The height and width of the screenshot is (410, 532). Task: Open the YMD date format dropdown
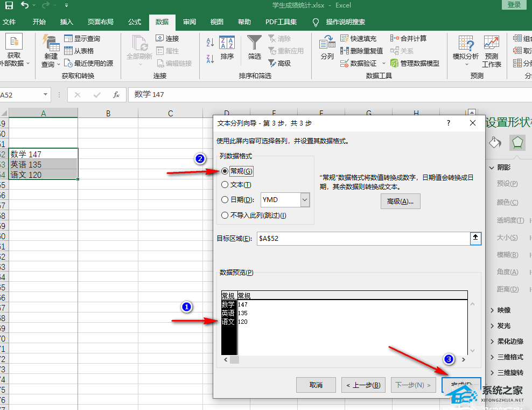pyautogui.click(x=305, y=200)
